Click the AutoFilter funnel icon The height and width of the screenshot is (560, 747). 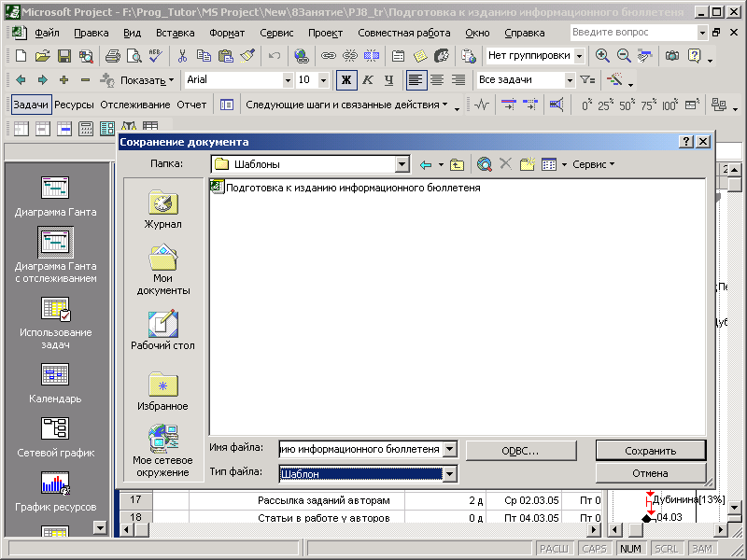click(587, 80)
